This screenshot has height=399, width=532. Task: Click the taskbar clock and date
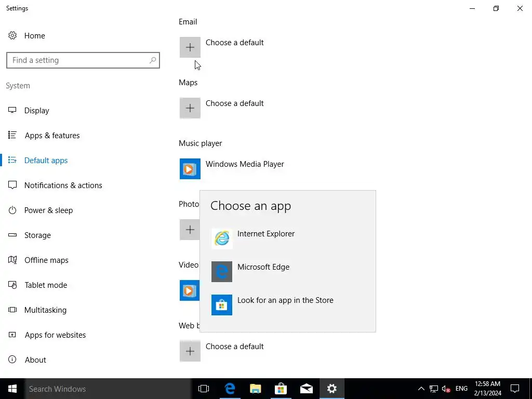point(487,389)
